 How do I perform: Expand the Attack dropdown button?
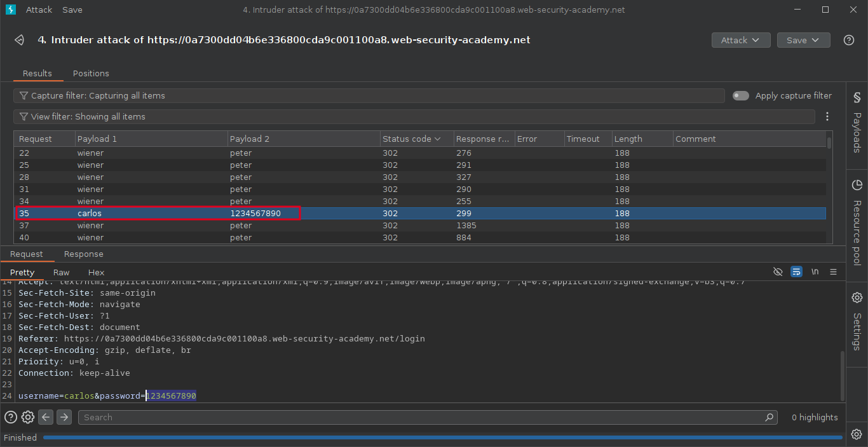click(740, 40)
